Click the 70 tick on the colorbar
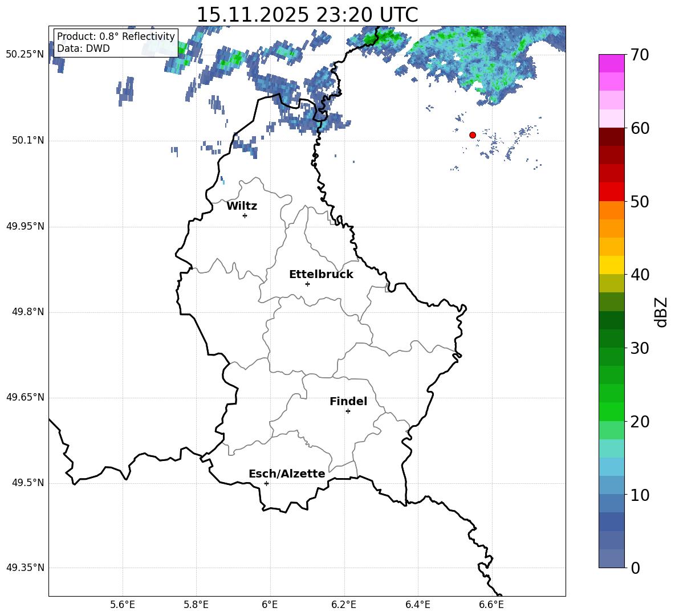Image resolution: width=675 pixels, height=616 pixels. point(639,55)
